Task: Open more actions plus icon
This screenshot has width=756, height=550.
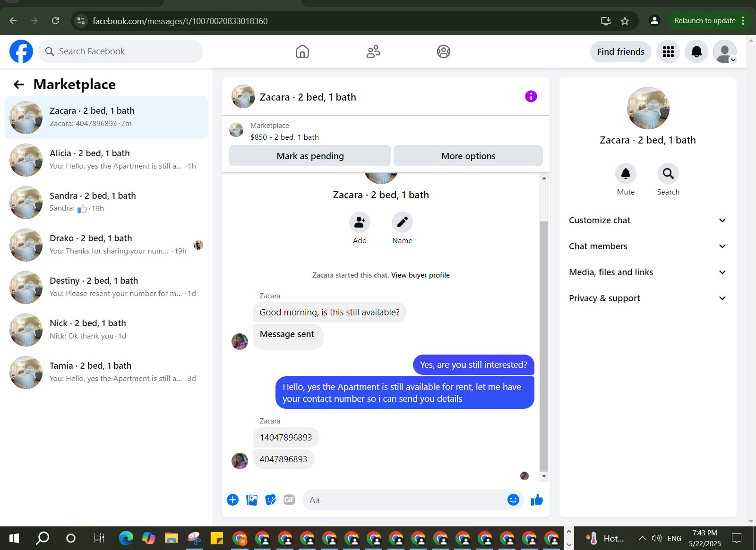Action: point(232,500)
